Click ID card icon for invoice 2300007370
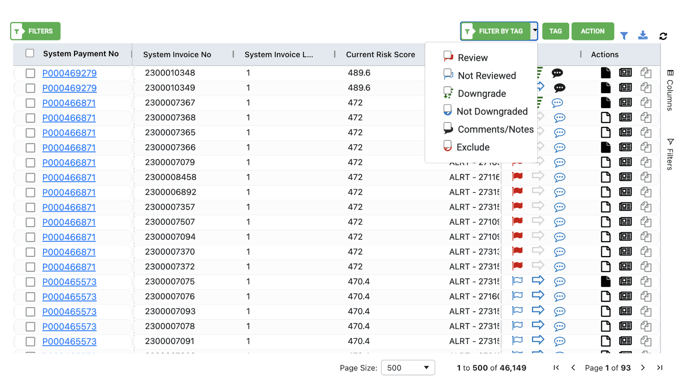Screen dimensions: 688x381 [625, 252]
